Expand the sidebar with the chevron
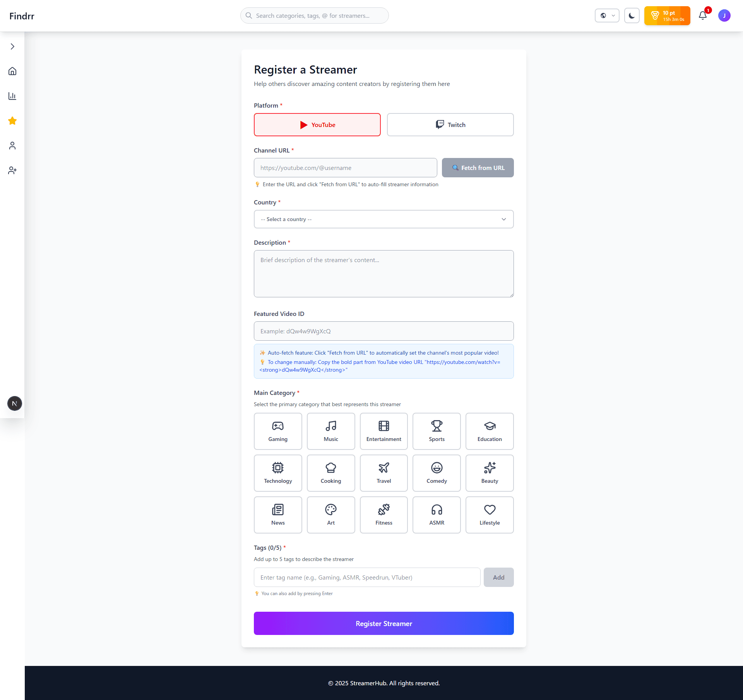The image size is (743, 700). [x=12, y=46]
